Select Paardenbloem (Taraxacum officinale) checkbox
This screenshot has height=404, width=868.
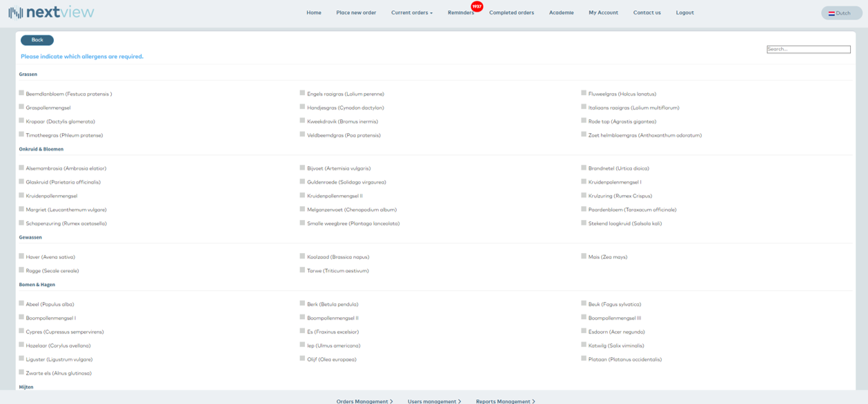tap(584, 209)
